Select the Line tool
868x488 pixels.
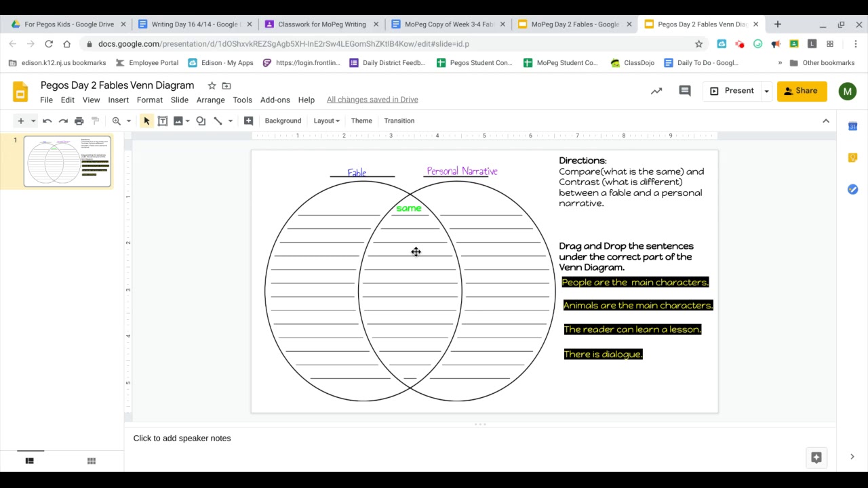point(218,121)
